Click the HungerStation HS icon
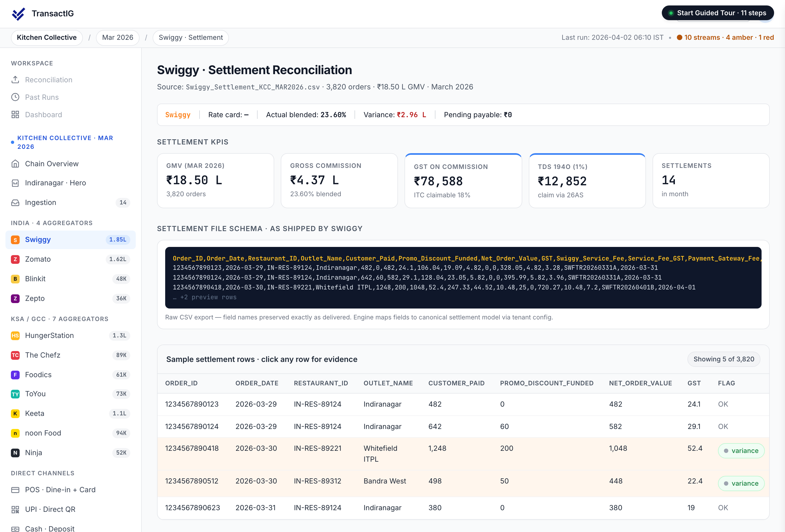The height and width of the screenshot is (532, 785). click(15, 336)
